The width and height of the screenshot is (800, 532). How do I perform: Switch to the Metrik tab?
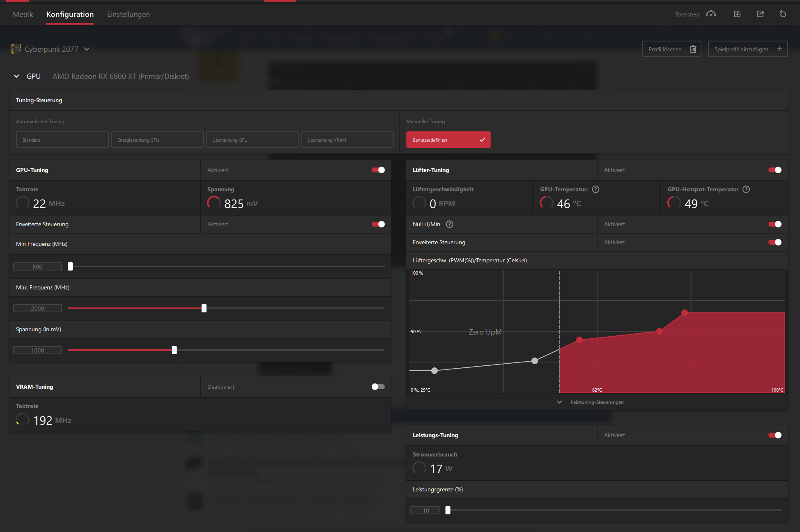point(23,14)
